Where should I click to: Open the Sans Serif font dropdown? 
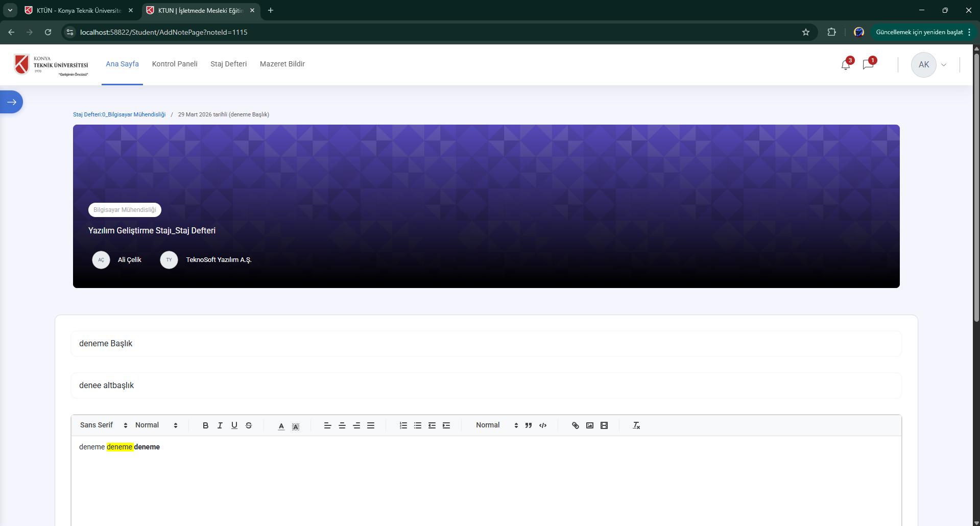click(101, 425)
